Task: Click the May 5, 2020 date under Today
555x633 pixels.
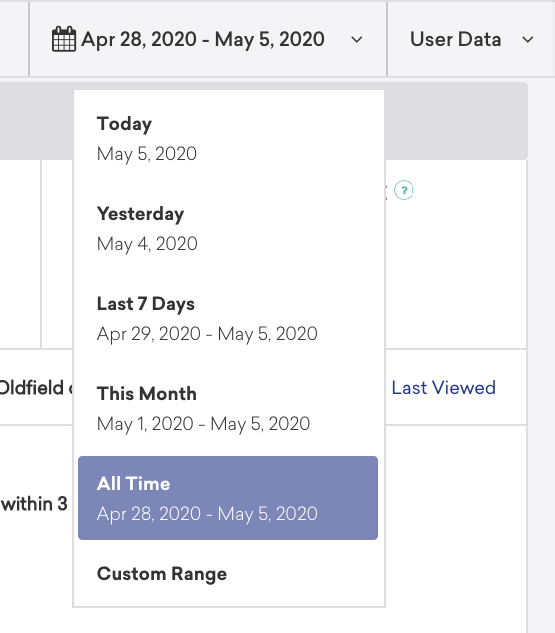Action: pyautogui.click(x=147, y=154)
